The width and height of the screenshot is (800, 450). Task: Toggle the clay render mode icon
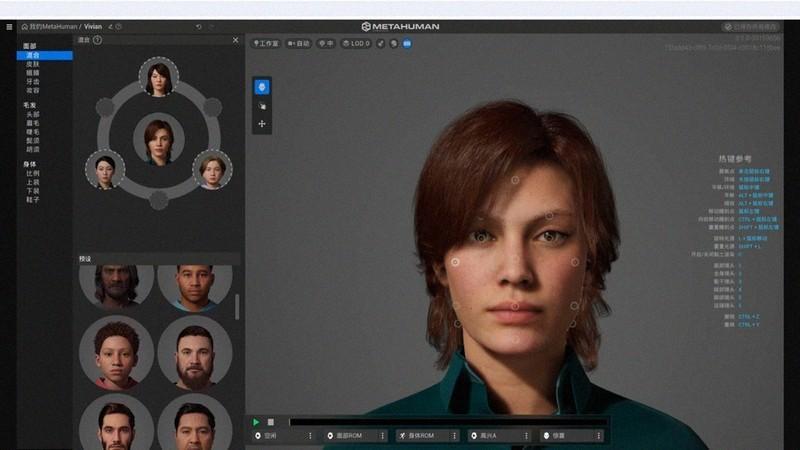pyautogui.click(x=394, y=44)
